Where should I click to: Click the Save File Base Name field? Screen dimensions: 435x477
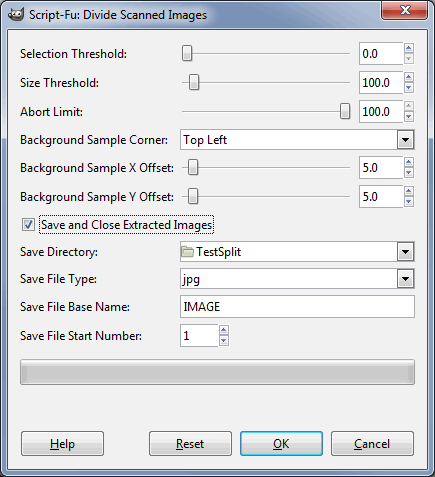297,307
